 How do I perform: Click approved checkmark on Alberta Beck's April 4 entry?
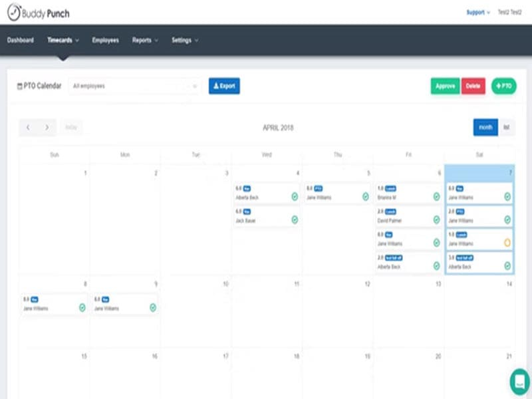(294, 197)
